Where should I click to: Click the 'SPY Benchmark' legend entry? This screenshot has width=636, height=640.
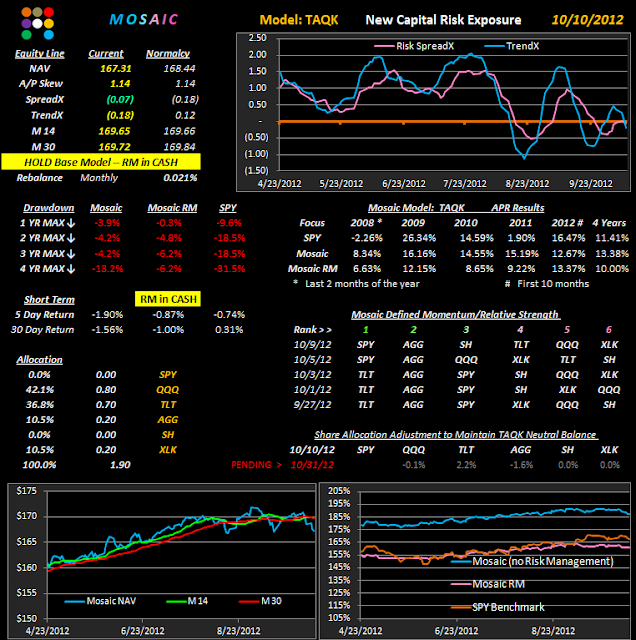[x=498, y=607]
